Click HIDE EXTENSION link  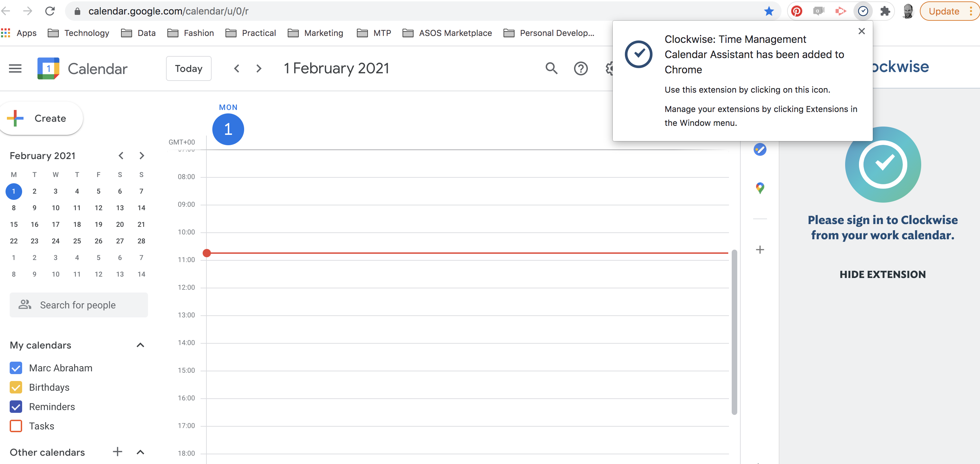[x=882, y=274]
